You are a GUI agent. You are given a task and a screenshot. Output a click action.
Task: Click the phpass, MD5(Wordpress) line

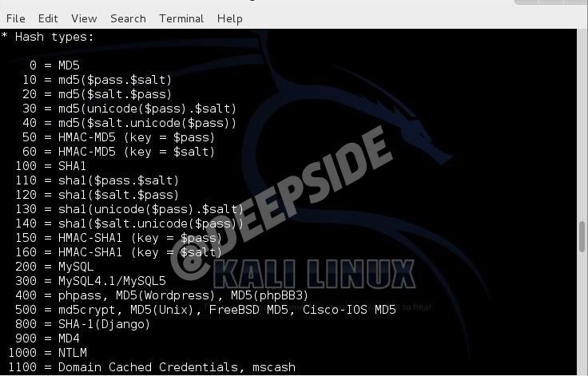pos(161,295)
